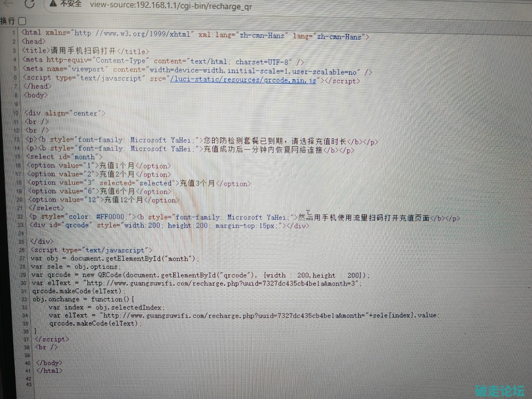The width and height of the screenshot is (532, 399).
Task: Click the option value="12" source line
Action: click(103, 200)
